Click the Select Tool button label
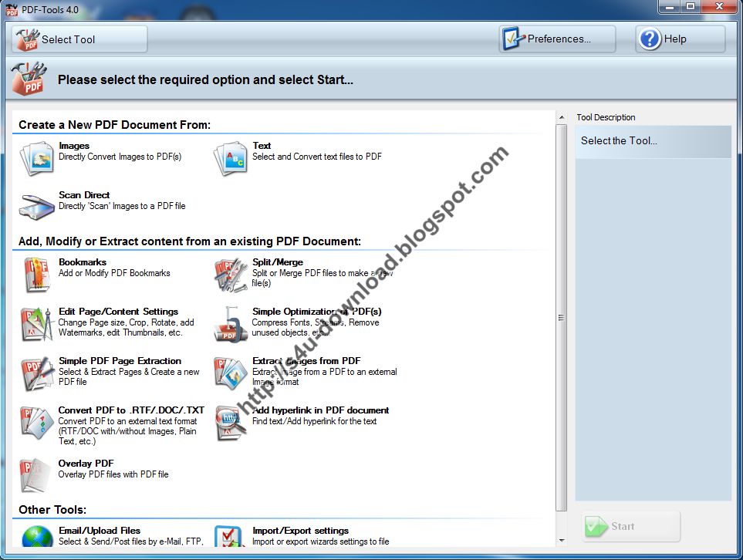The image size is (743, 560). coord(68,39)
